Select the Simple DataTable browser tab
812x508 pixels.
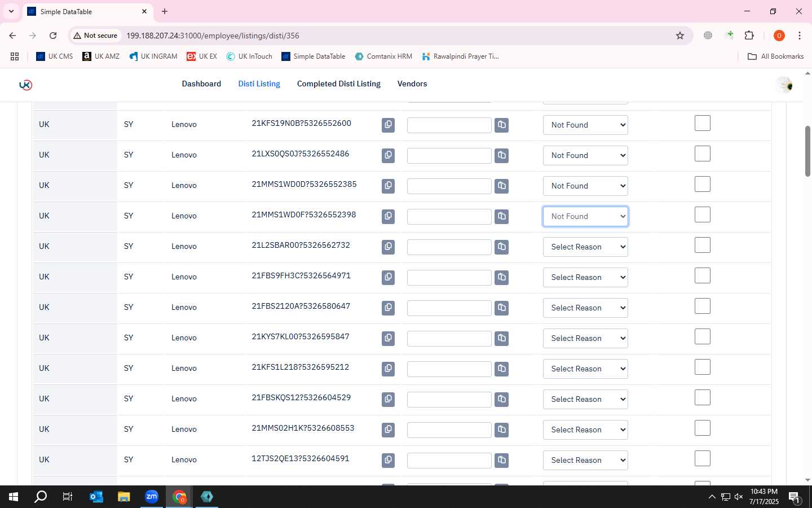87,12
